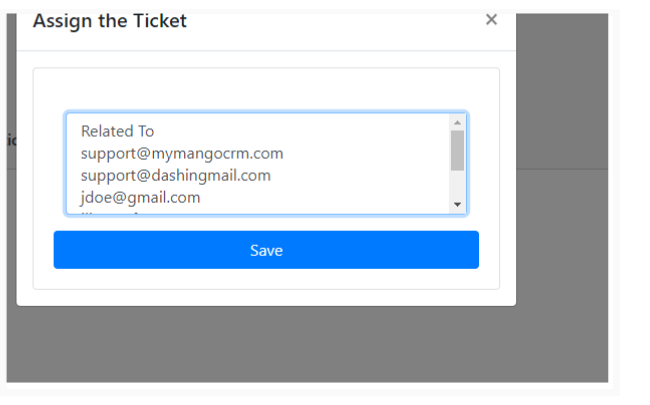Click the blank space beside 'Related To' option
650x405 pixels.
[302, 131]
